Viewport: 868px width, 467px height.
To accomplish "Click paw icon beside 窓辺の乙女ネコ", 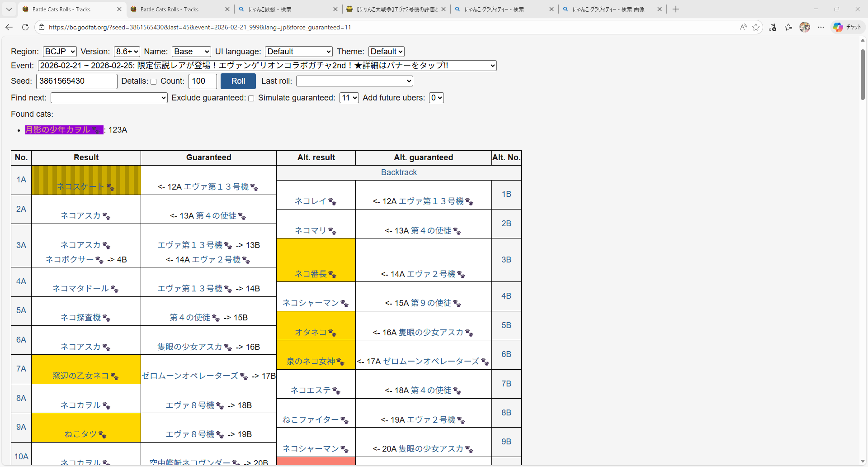I will (114, 376).
